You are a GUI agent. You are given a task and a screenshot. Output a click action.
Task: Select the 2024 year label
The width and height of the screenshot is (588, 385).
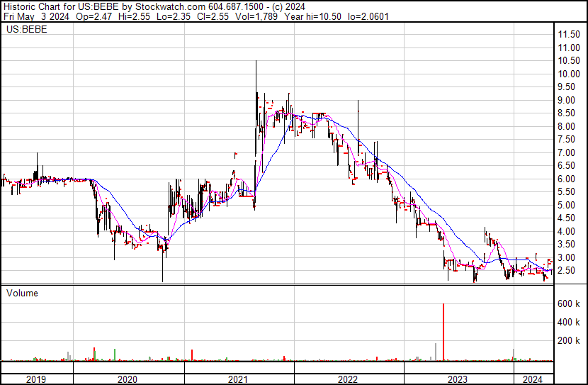point(533,379)
